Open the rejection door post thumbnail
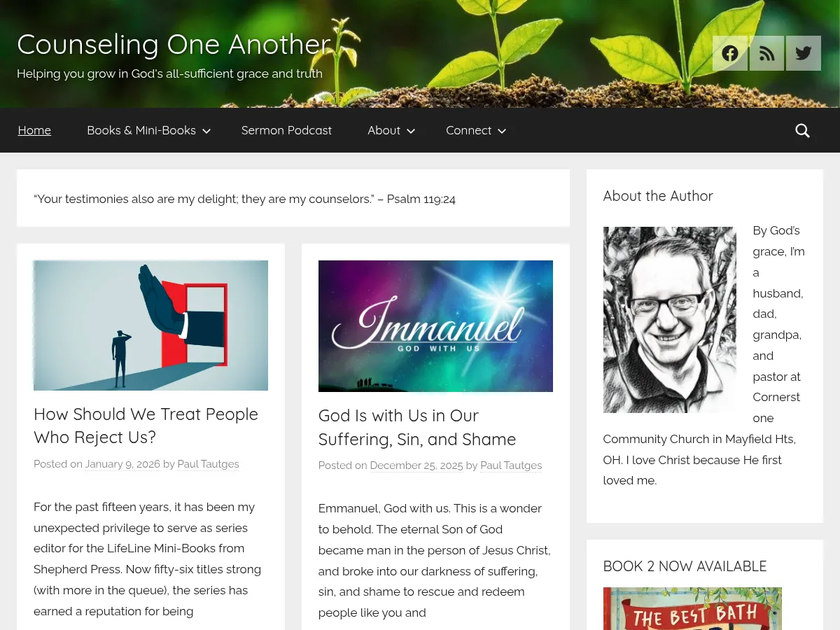 pyautogui.click(x=150, y=325)
